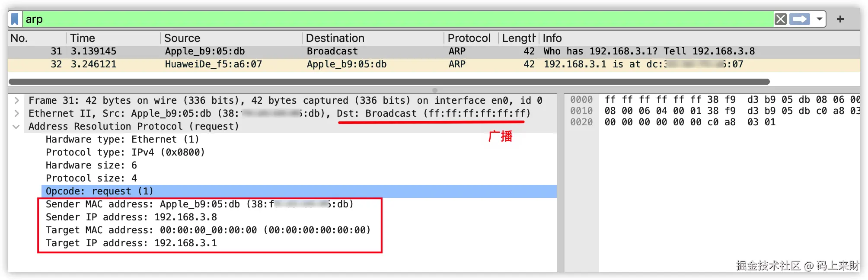Image resolution: width=868 pixels, height=280 pixels.
Task: Click the Broadcast destination cell
Action: point(332,51)
